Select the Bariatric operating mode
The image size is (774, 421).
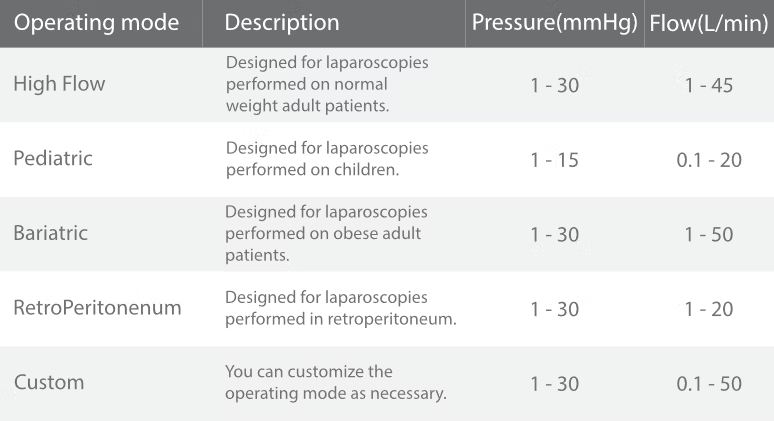coord(51,233)
